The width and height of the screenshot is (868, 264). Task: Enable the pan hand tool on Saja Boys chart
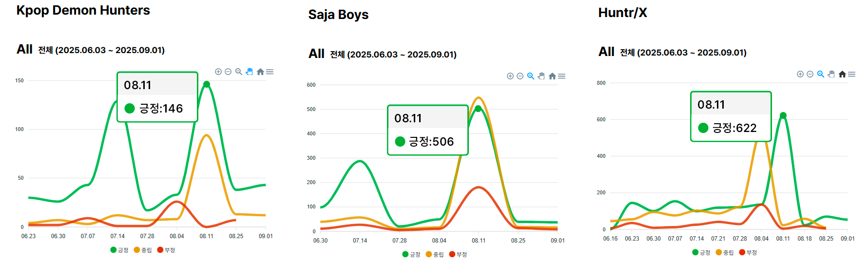[x=541, y=76]
